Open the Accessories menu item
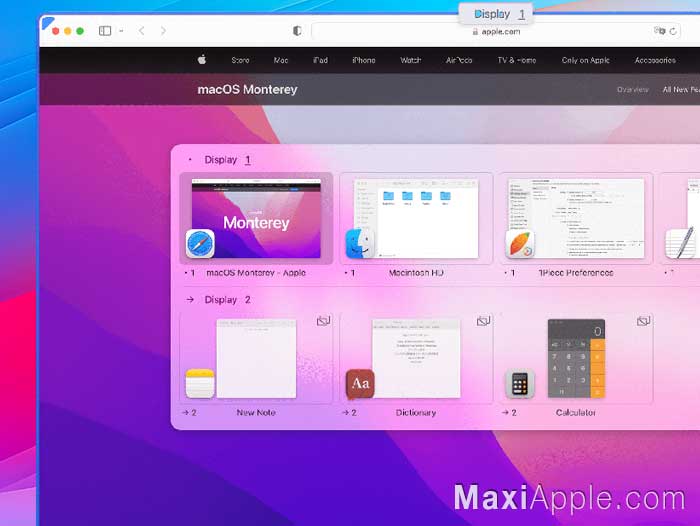 [x=655, y=60]
